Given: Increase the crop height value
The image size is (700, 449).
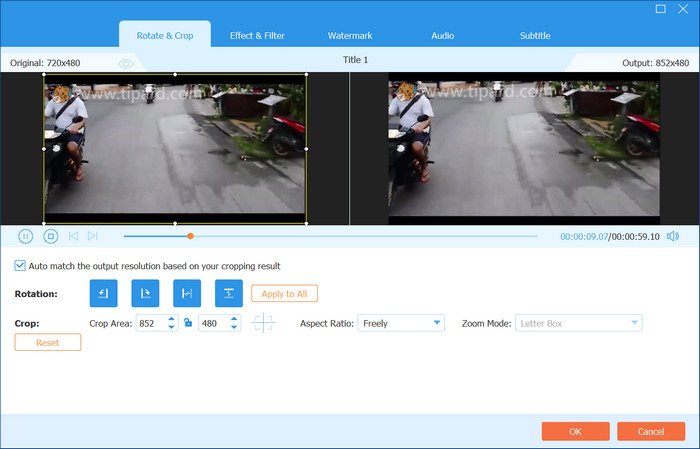Looking at the screenshot, I should 234,319.
